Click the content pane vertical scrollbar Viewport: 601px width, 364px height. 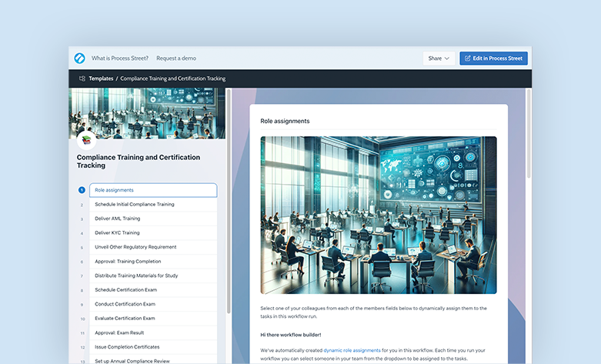529,133
